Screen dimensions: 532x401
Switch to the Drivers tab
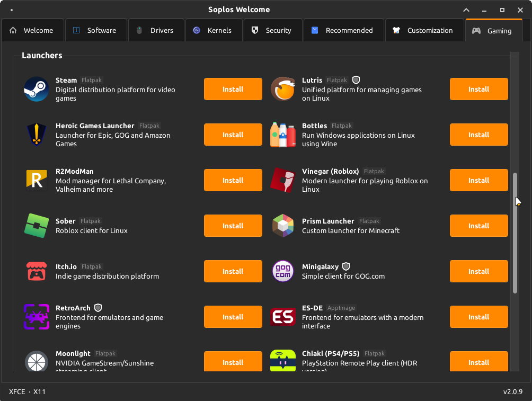click(156, 31)
